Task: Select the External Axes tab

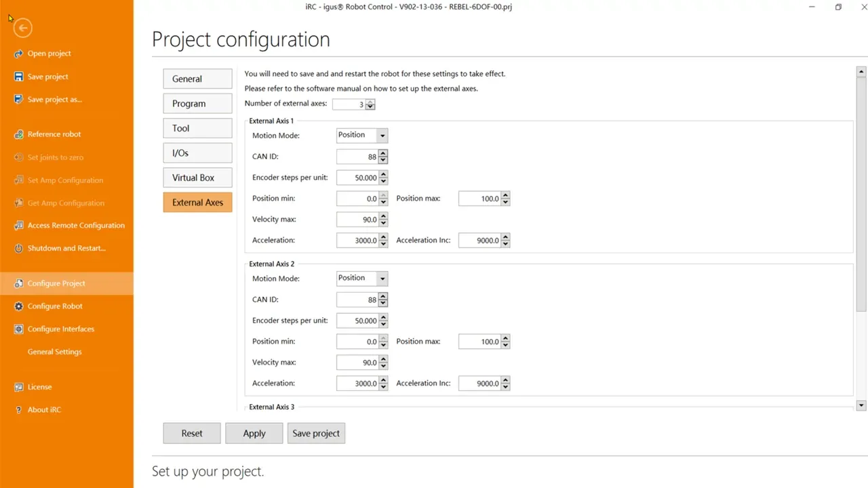Action: tap(197, 203)
